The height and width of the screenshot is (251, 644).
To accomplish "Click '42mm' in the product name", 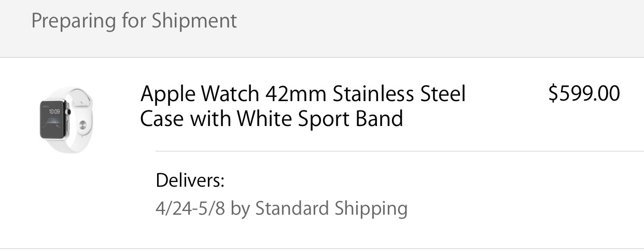I will coord(296,94).
